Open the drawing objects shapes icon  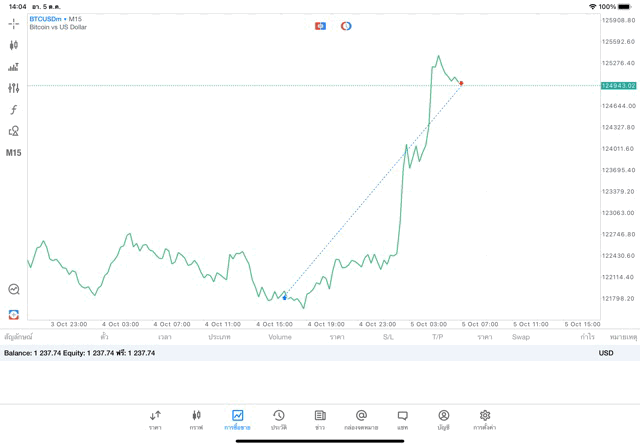[x=13, y=131]
